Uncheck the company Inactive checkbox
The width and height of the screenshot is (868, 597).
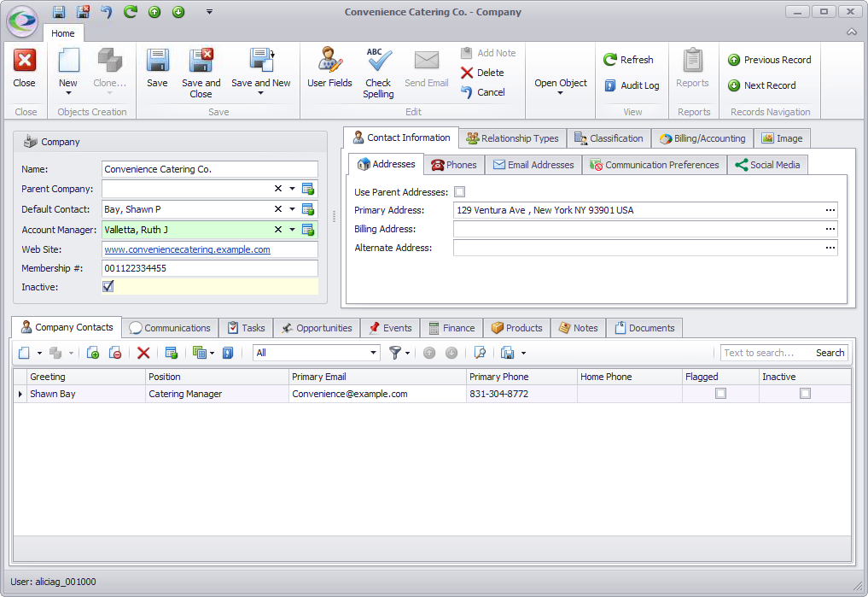pyautogui.click(x=108, y=286)
